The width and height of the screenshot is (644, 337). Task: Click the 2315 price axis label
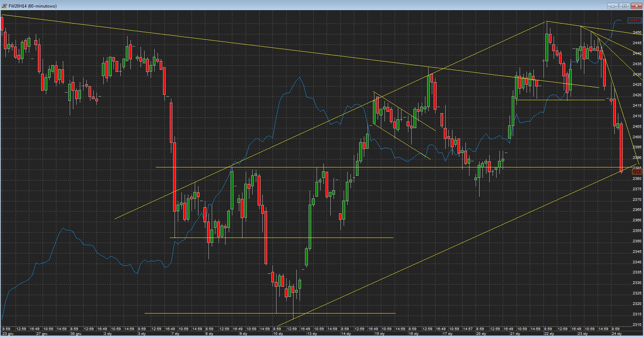tap(637, 314)
